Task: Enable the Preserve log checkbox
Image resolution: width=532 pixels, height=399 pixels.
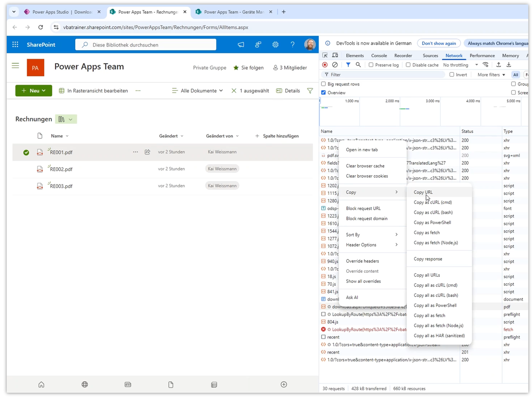Action: 371,65
